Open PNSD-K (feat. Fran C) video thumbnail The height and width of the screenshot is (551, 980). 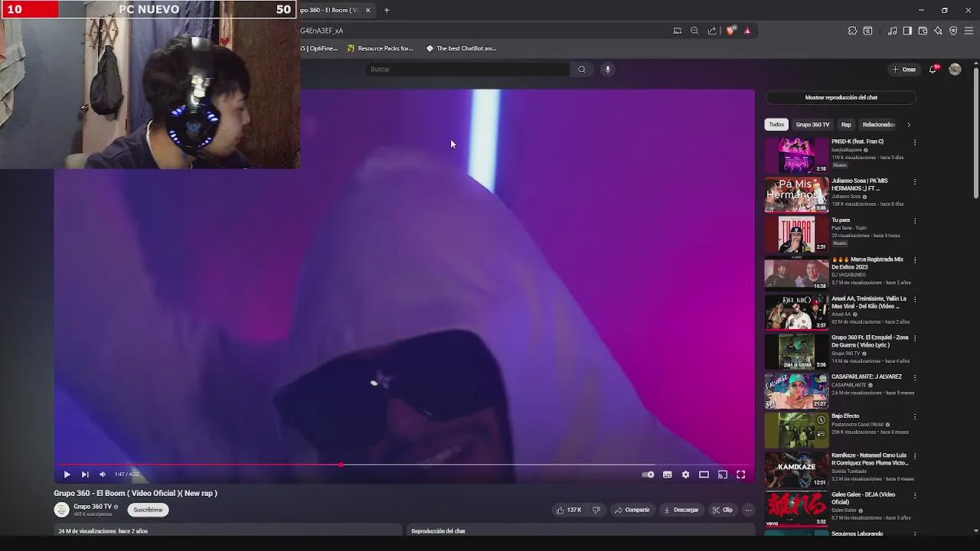(x=796, y=155)
